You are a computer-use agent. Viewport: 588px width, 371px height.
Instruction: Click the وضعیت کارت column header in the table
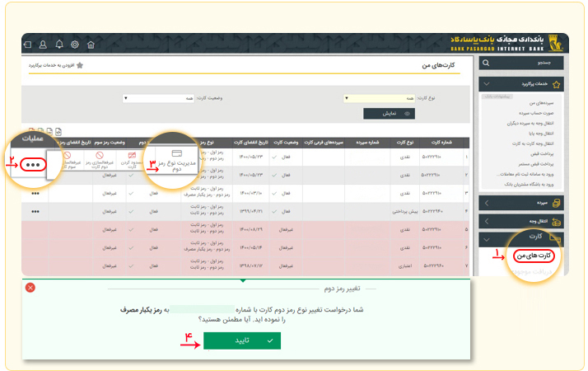[286, 143]
